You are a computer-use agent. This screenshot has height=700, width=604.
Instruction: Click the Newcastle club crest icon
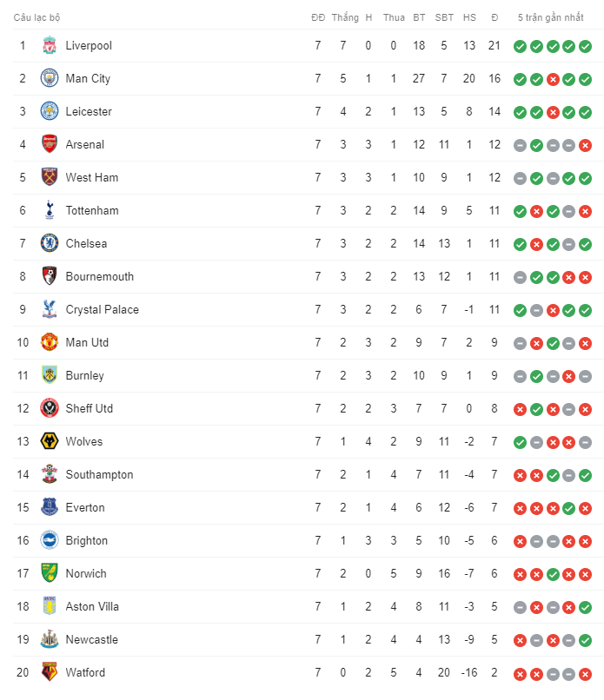point(49,639)
